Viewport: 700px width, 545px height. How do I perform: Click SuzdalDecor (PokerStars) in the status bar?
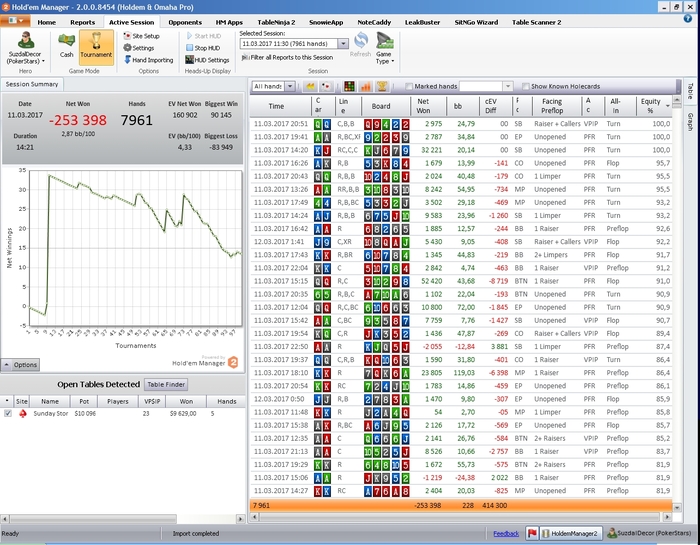click(649, 533)
